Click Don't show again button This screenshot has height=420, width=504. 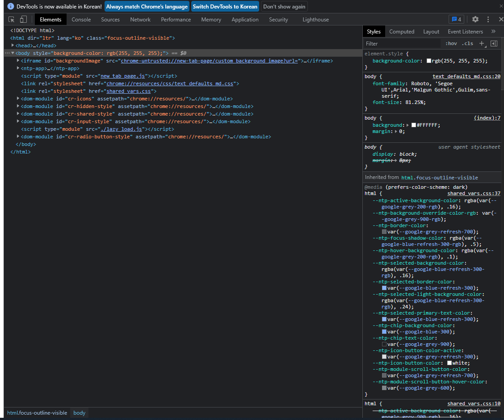tap(284, 6)
